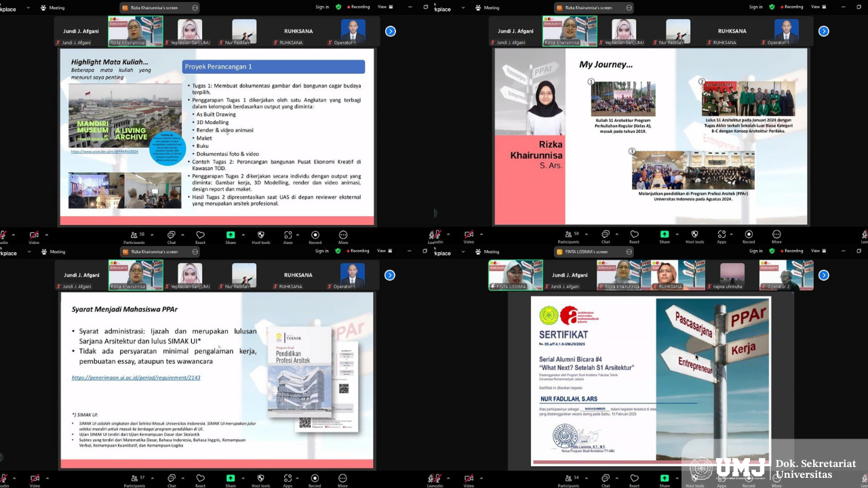Expand Participants caret below My Journey slide

click(x=586, y=235)
